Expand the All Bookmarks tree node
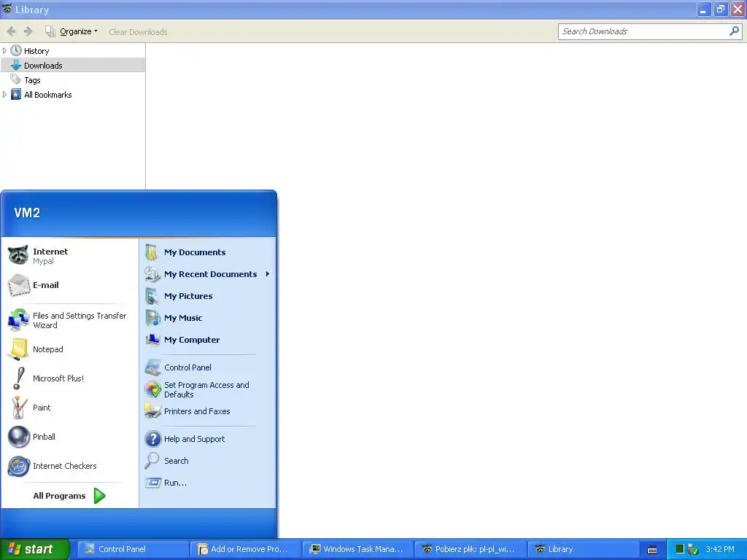Screen dimensions: 747x560 click(x=5, y=94)
